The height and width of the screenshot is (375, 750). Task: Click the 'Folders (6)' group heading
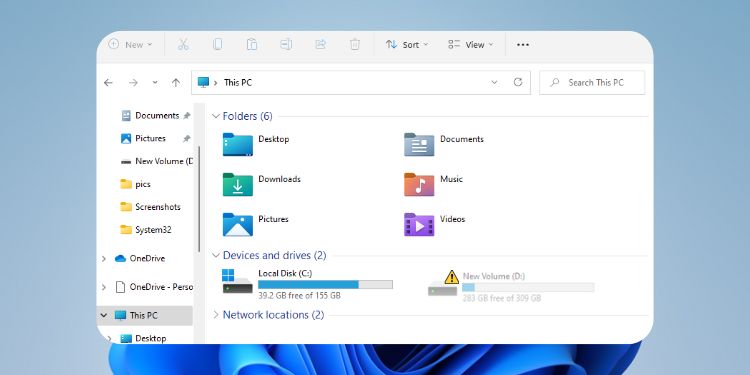tap(247, 116)
